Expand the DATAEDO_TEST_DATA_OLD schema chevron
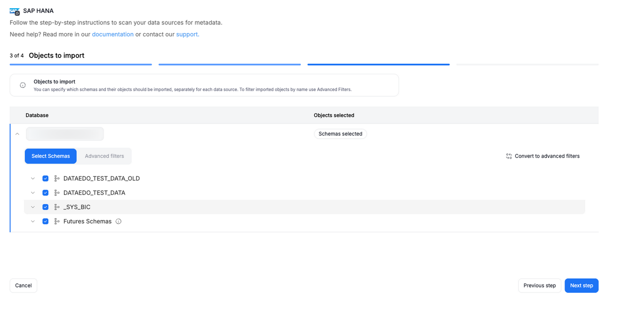Screen dimensions: 644x324 [x=33, y=178]
